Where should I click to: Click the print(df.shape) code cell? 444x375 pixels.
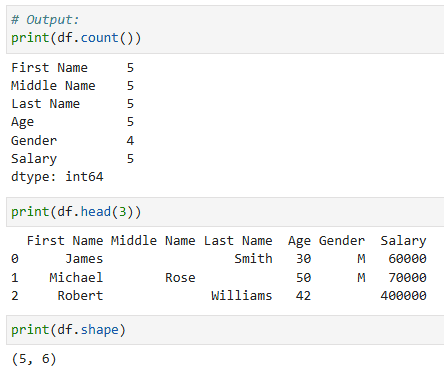[225, 330]
